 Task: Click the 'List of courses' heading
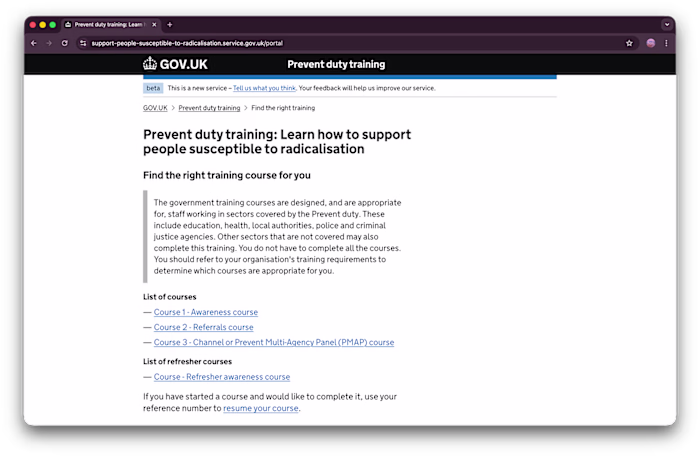tap(170, 297)
